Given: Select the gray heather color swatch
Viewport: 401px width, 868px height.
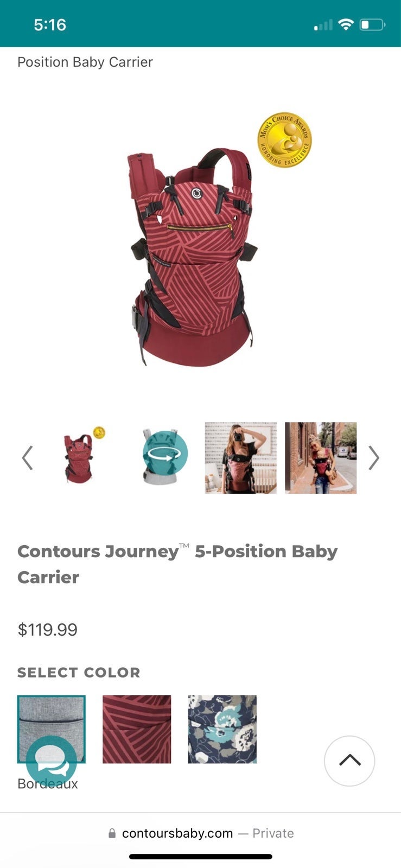Looking at the screenshot, I should (51, 729).
